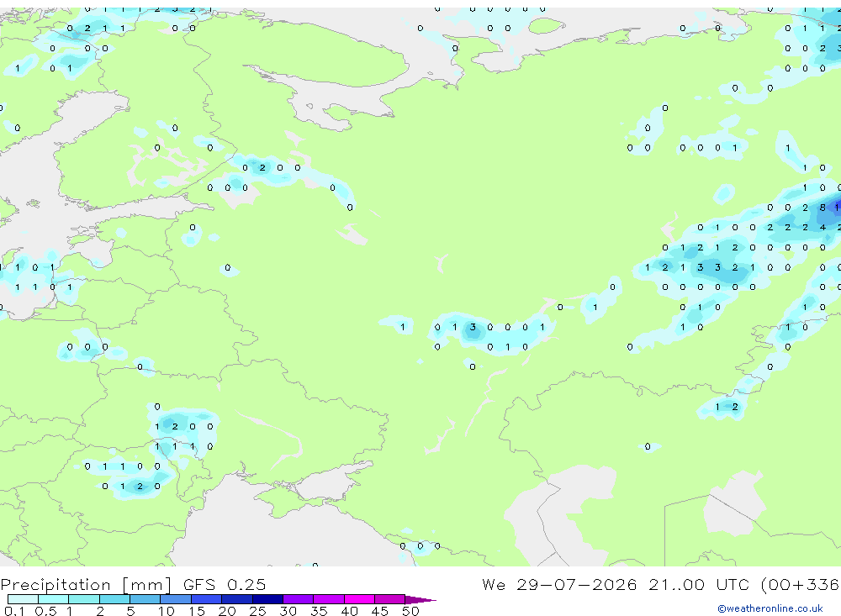Select the 2–5 mm legend color swatch
The height and width of the screenshot is (616, 841).
[114, 599]
